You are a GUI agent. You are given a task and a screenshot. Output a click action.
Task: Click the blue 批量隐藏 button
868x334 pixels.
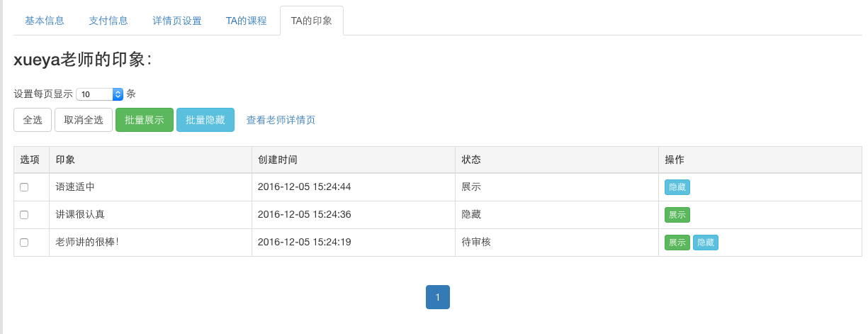tap(205, 120)
